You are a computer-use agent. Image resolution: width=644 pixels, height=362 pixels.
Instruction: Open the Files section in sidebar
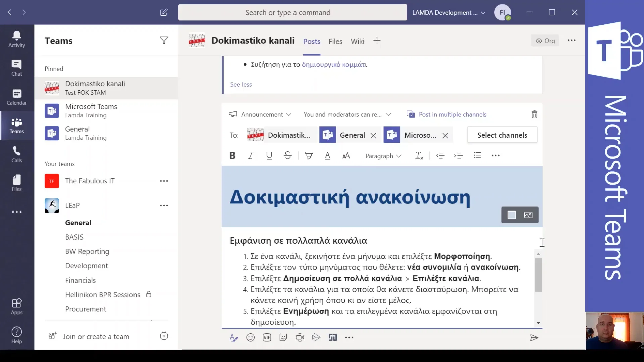tap(17, 183)
